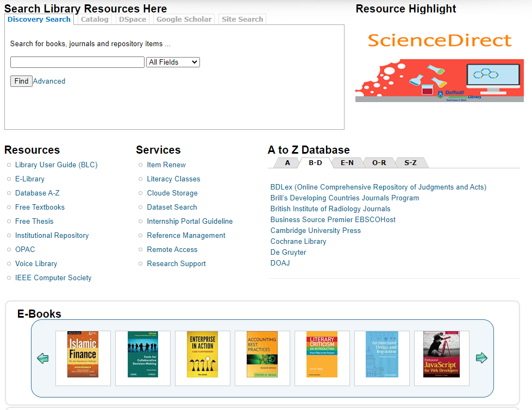Open the Literary Criticism book cover

[x=322, y=355]
